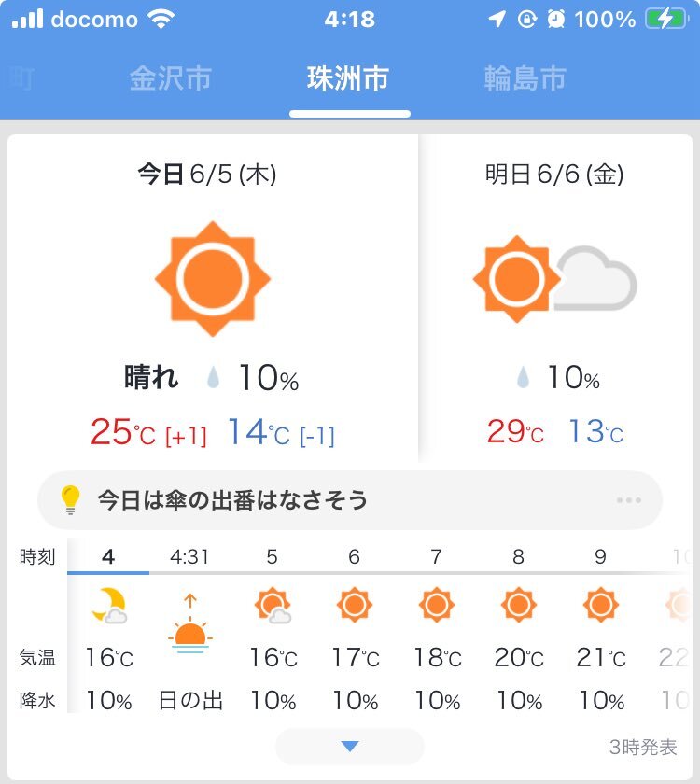
Task: Expand hourly forecast with down arrow
Action: 350,746
